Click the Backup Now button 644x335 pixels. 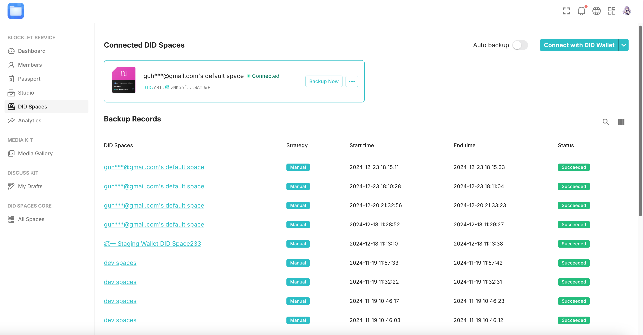[324, 81]
